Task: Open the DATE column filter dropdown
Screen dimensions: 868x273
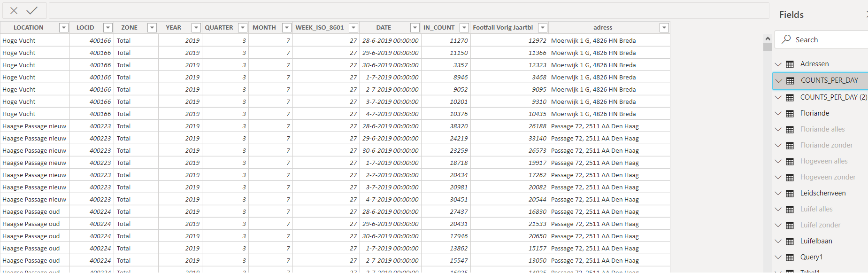Action: pyautogui.click(x=415, y=28)
